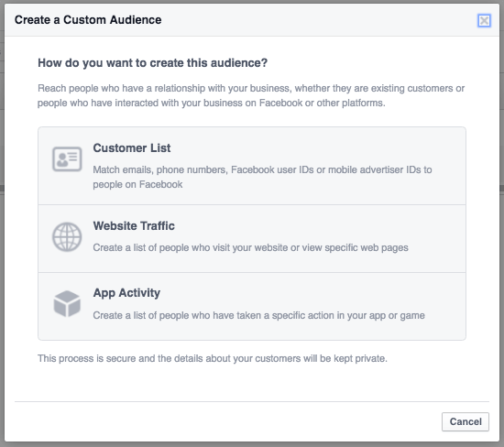
Task: Open the Website Traffic audience option
Action: pyautogui.click(x=252, y=238)
